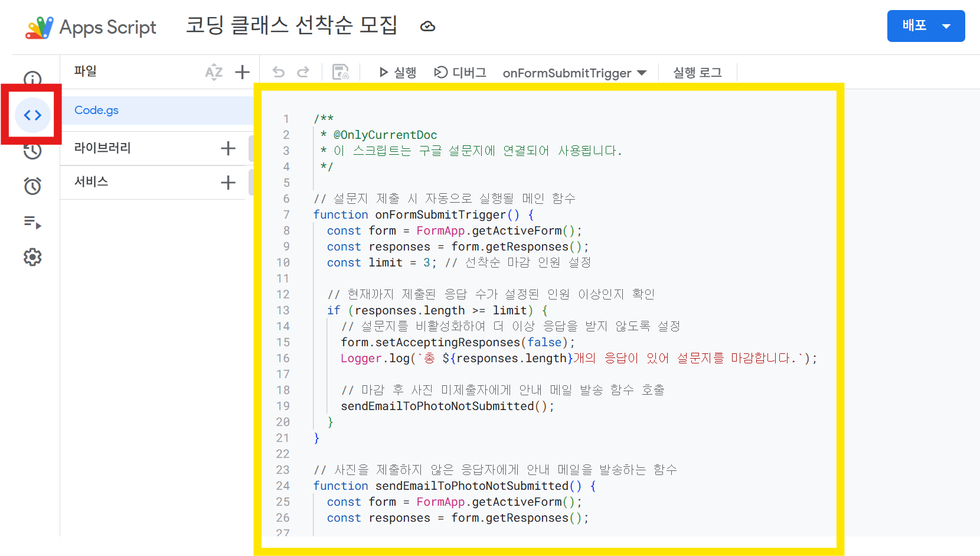Click comment '// 현재까지 제출된 응답 수가 설정된 인원 이상인지 확인'
980x556 pixels.
point(491,294)
